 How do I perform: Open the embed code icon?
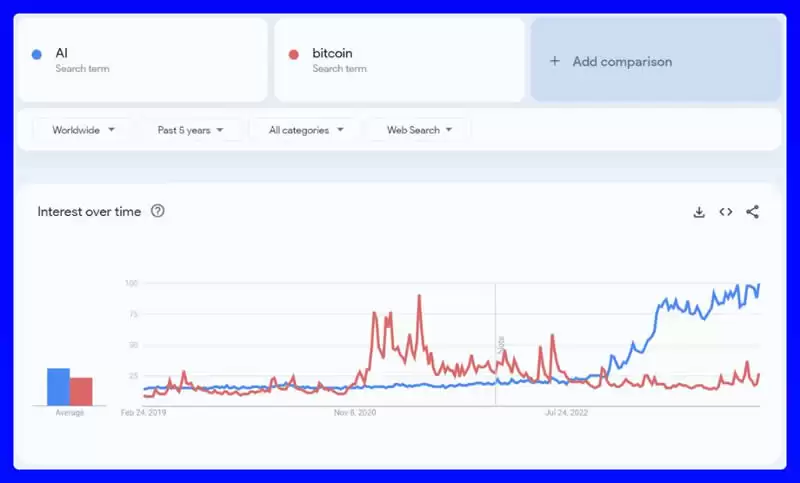[726, 212]
